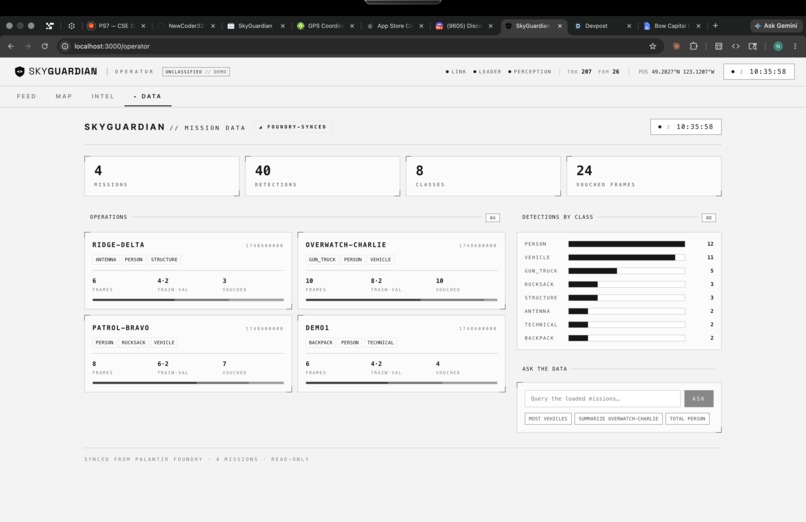Click the operations count badge 04

point(492,218)
